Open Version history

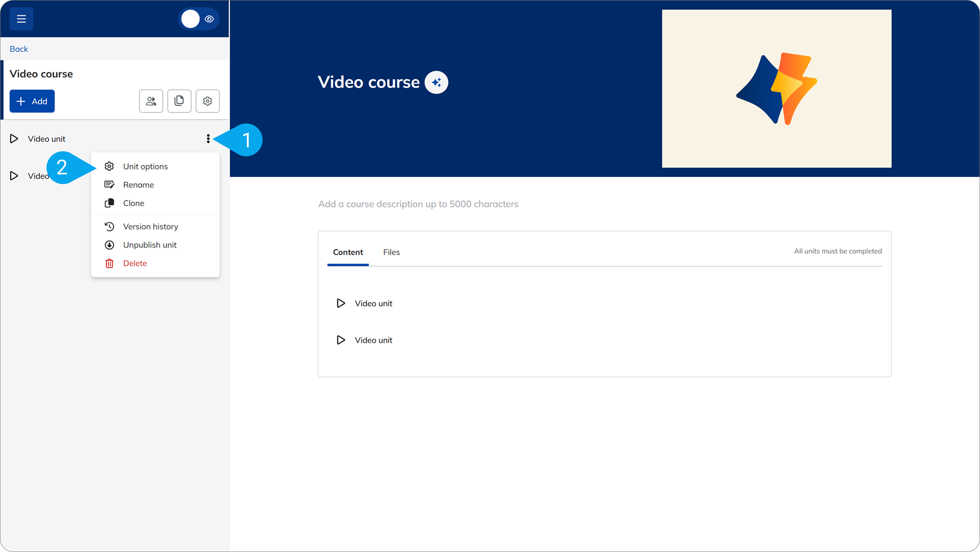coord(150,227)
